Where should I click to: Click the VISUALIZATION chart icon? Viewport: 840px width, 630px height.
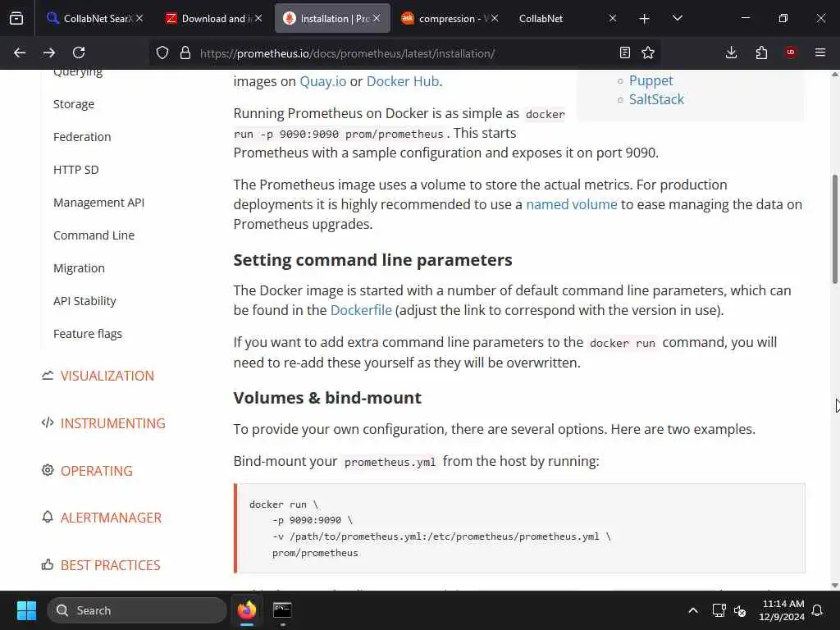[48, 376]
